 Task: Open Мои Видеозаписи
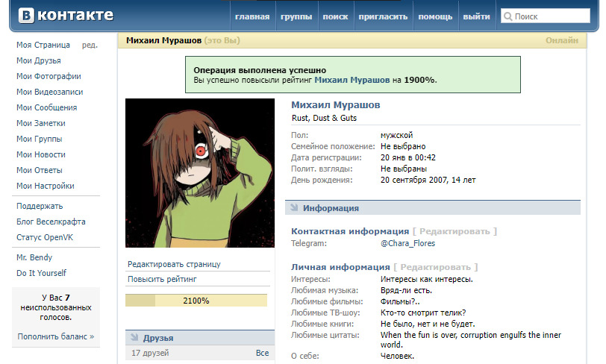pyautogui.click(x=50, y=92)
